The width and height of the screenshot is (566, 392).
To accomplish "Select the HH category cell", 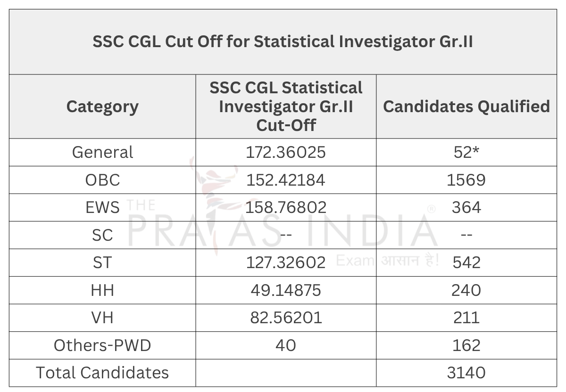I will coord(102,290).
